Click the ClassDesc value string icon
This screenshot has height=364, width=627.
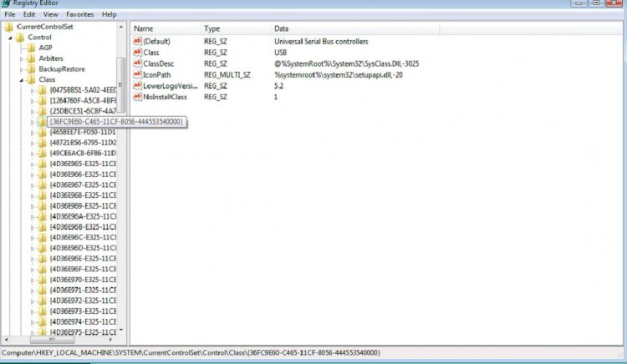click(137, 63)
